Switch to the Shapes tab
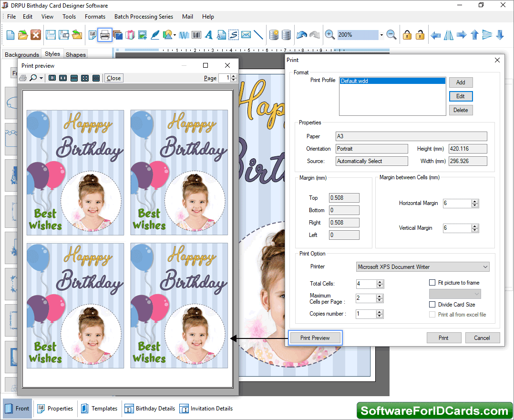The height and width of the screenshot is (420, 514). (x=76, y=54)
